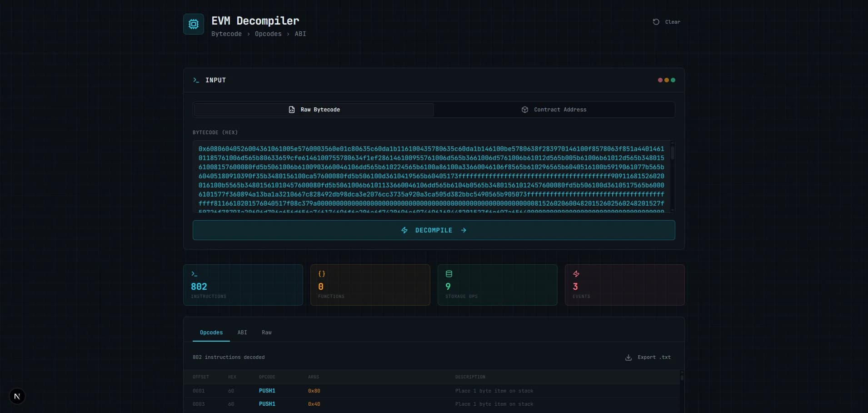Click the cube icon beside Contract Address

click(524, 110)
